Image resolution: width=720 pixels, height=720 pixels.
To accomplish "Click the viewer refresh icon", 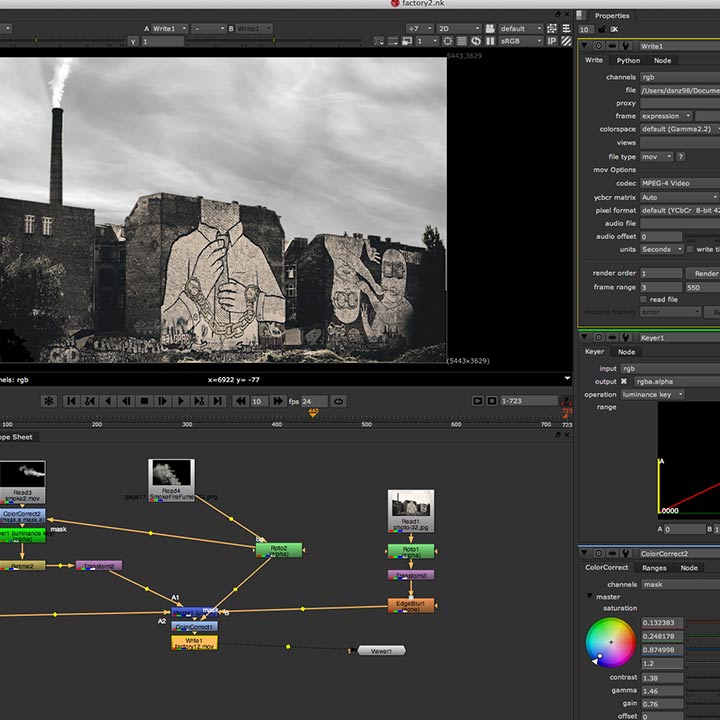I will 476,41.
